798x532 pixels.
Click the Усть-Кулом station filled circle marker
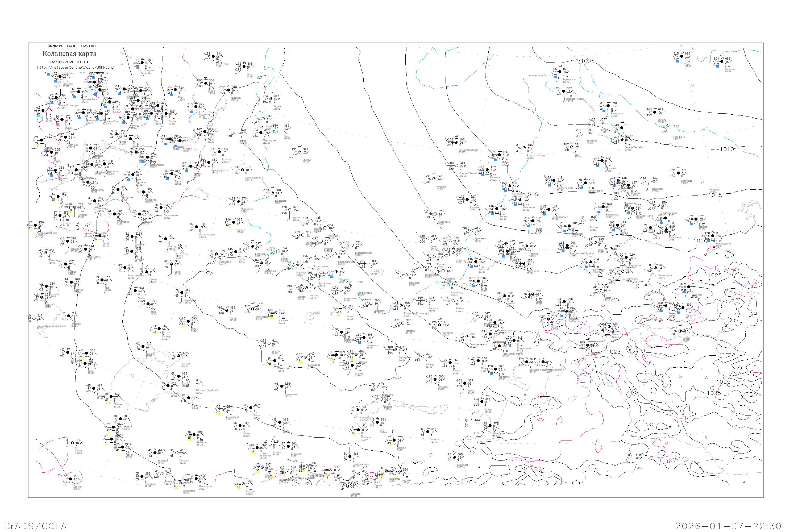[x=213, y=57]
